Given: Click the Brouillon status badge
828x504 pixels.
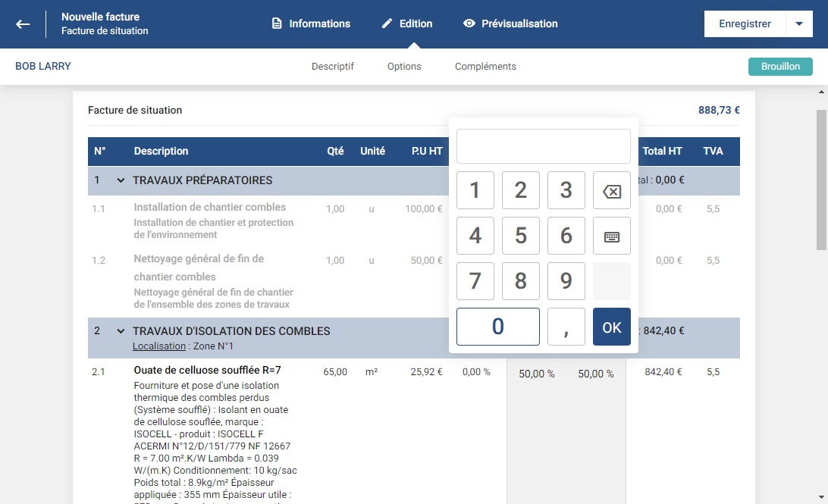Looking at the screenshot, I should click(x=780, y=67).
